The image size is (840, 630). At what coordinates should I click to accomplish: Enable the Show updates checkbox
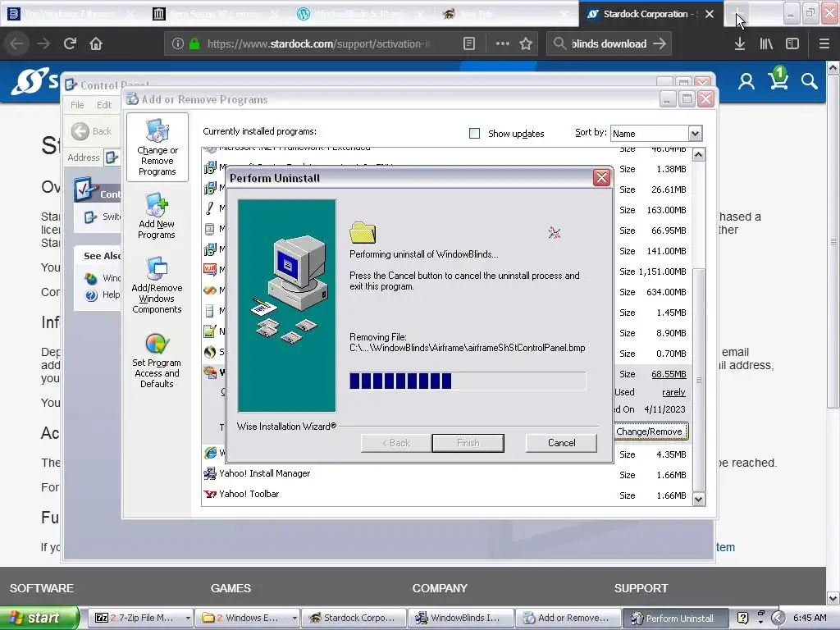[x=474, y=133]
